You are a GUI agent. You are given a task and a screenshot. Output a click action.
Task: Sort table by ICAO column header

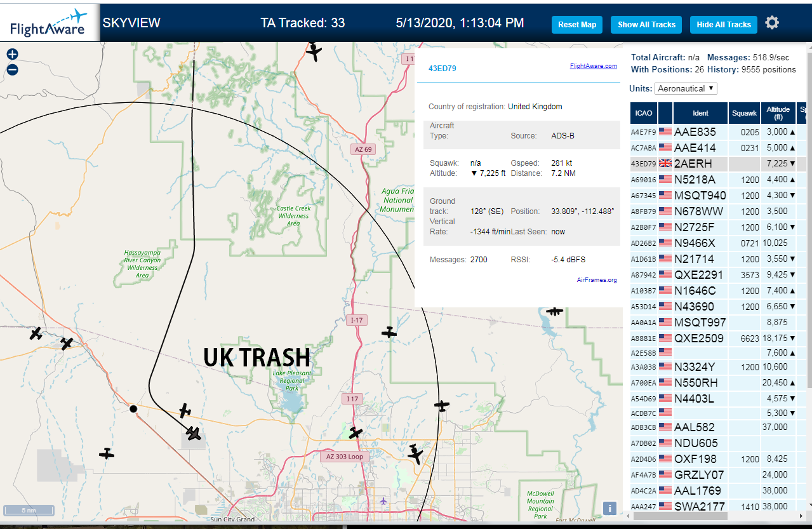tap(644, 113)
